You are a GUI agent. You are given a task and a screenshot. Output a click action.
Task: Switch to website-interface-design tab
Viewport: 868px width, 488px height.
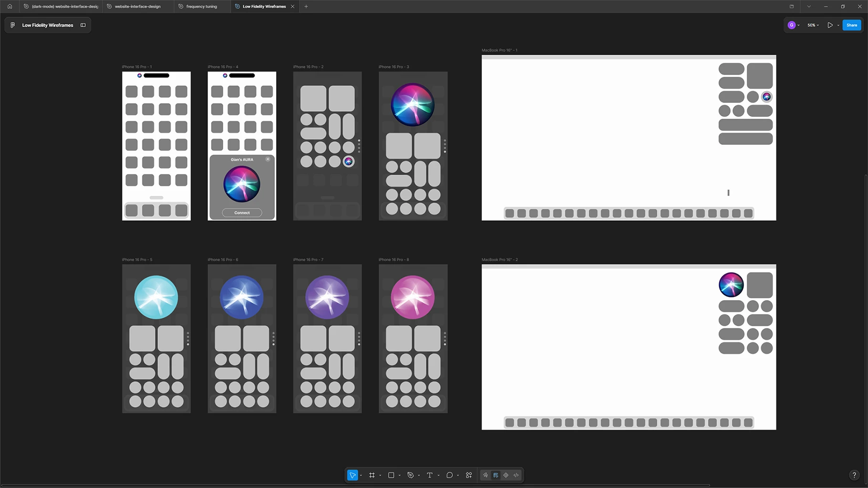click(138, 6)
